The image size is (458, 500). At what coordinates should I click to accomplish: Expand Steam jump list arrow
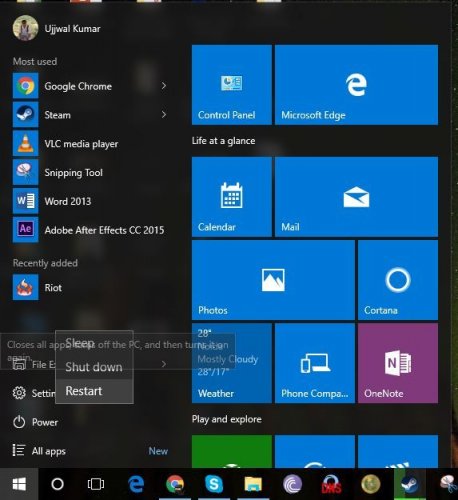164,115
